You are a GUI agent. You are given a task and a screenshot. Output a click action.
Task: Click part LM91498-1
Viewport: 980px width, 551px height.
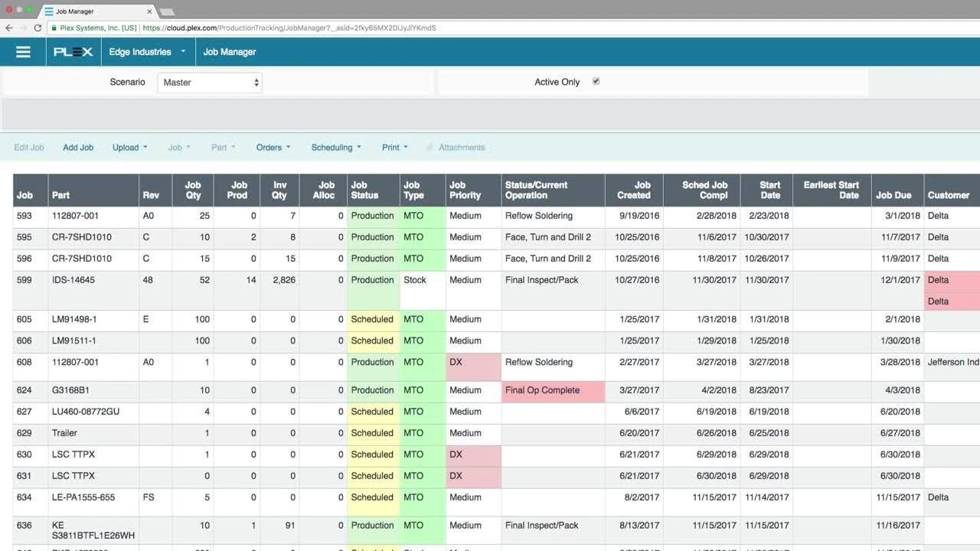[74, 319]
